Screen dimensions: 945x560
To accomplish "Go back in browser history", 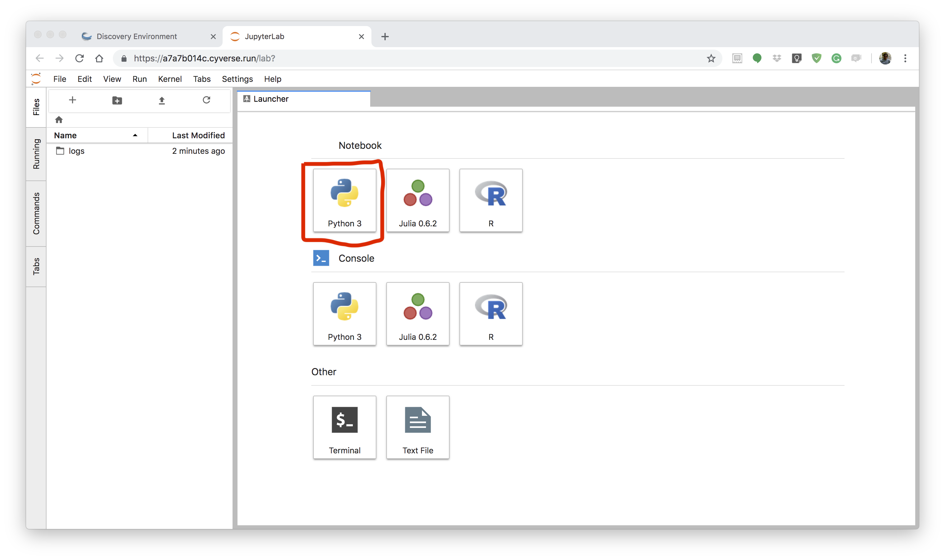I will (x=40, y=58).
